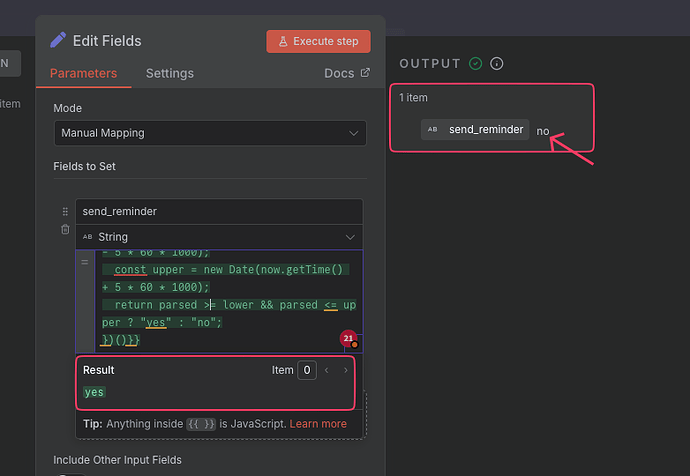Select the Parameters tab
Image resolution: width=690 pixels, height=476 pixels.
click(83, 73)
